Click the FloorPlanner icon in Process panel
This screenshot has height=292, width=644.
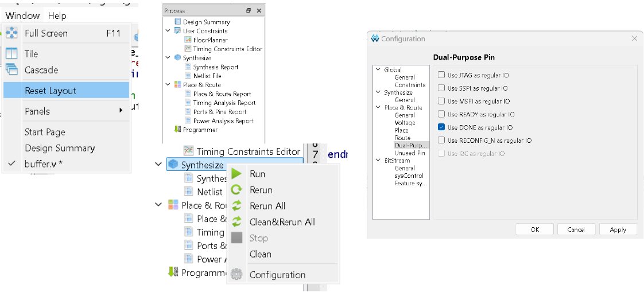(188, 40)
